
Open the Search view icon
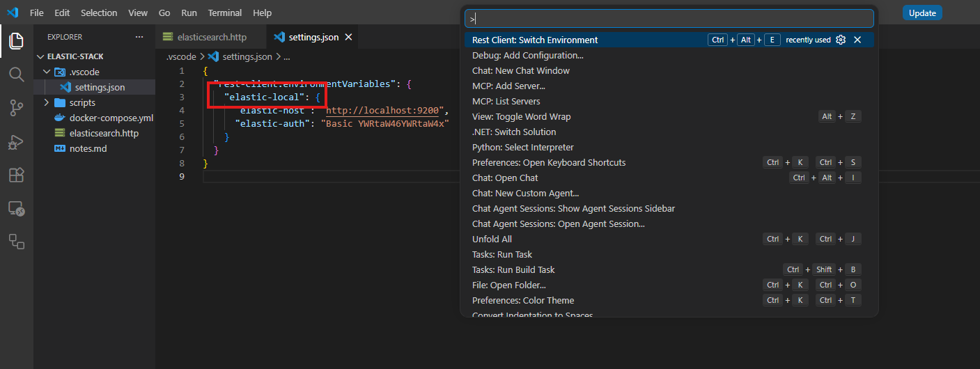coord(16,74)
